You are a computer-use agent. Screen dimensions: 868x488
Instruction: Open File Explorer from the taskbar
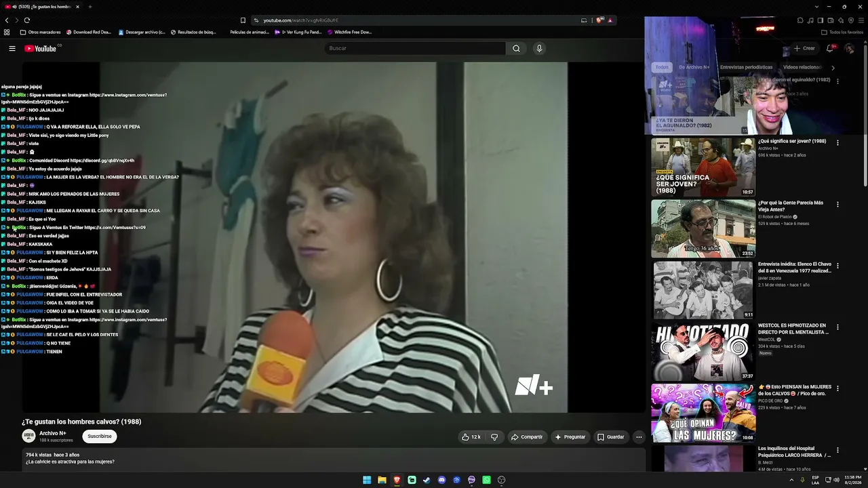382,480
